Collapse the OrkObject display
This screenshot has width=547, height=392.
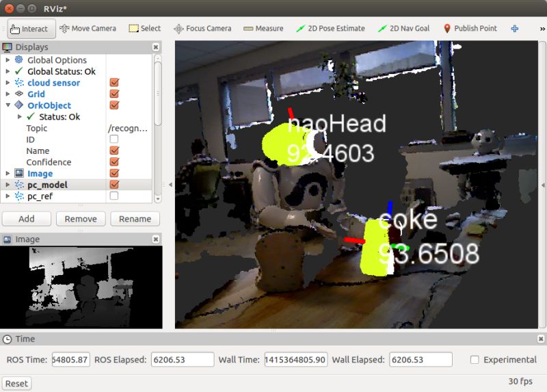(x=8, y=105)
